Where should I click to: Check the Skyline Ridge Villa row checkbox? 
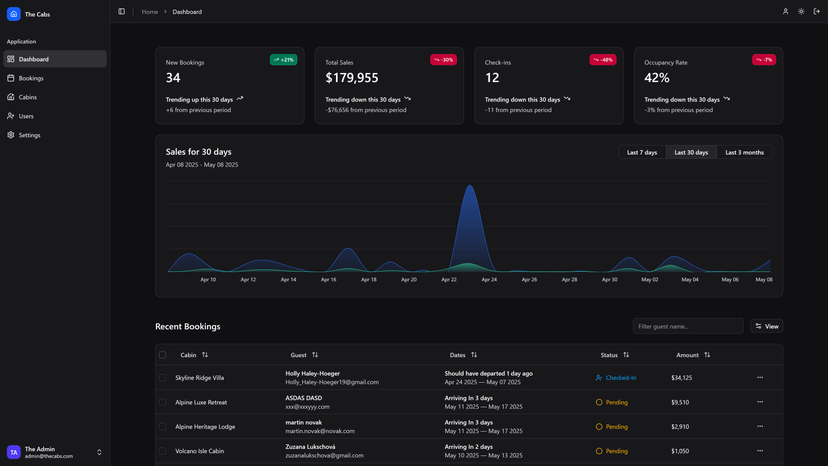coord(163,378)
